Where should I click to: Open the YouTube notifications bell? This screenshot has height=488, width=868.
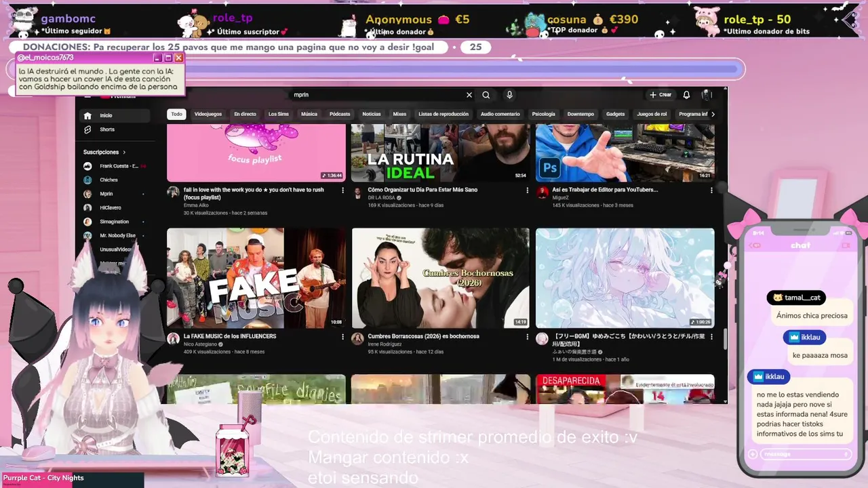coord(686,95)
